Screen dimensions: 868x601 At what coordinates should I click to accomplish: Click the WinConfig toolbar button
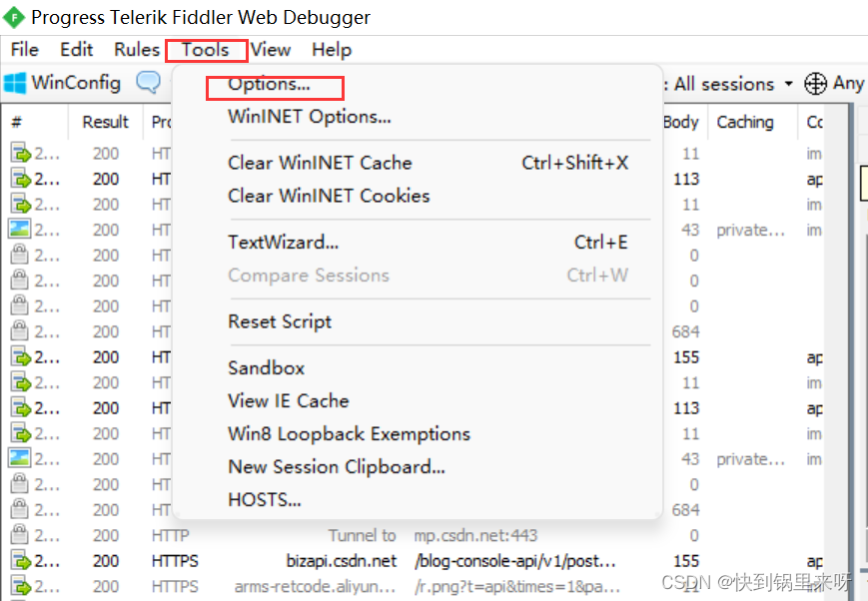point(62,83)
